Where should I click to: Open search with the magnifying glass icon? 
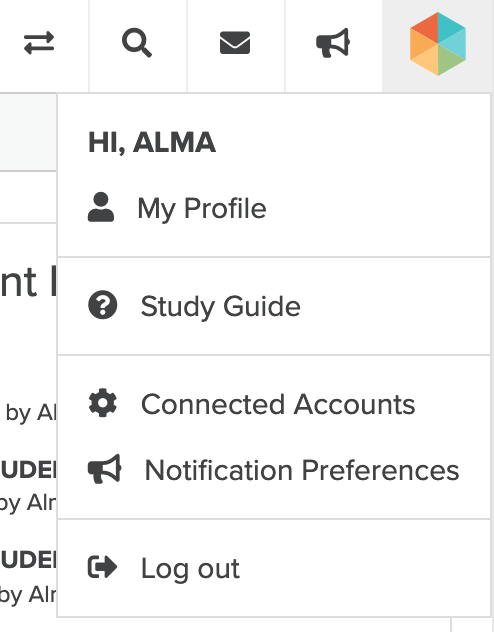point(137,43)
